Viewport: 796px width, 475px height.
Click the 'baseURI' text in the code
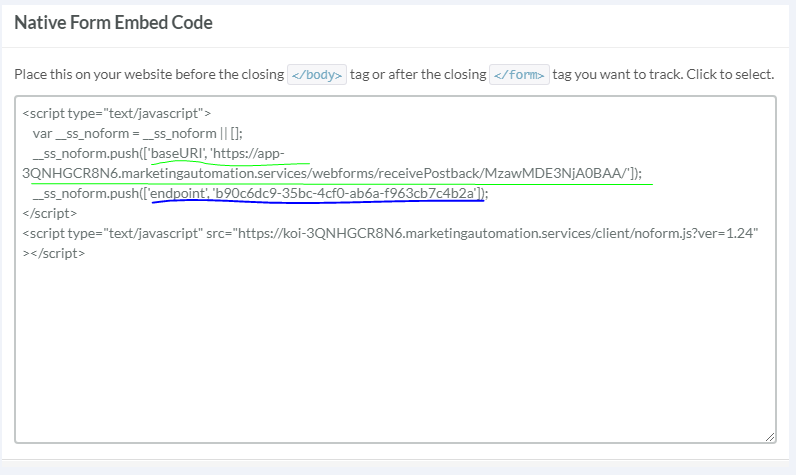click(176, 154)
